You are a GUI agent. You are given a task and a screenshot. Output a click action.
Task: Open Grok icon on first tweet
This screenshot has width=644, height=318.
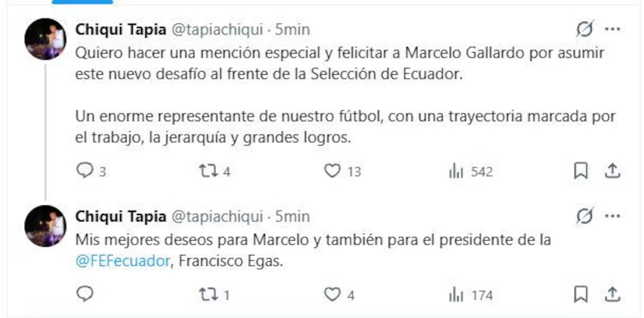(x=585, y=29)
